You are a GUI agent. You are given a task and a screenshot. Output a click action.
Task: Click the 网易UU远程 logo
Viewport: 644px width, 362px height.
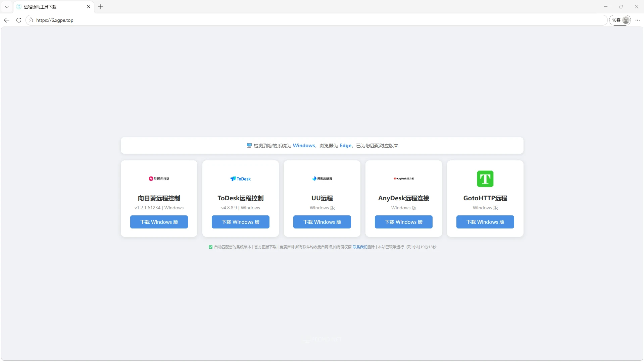pos(322,178)
